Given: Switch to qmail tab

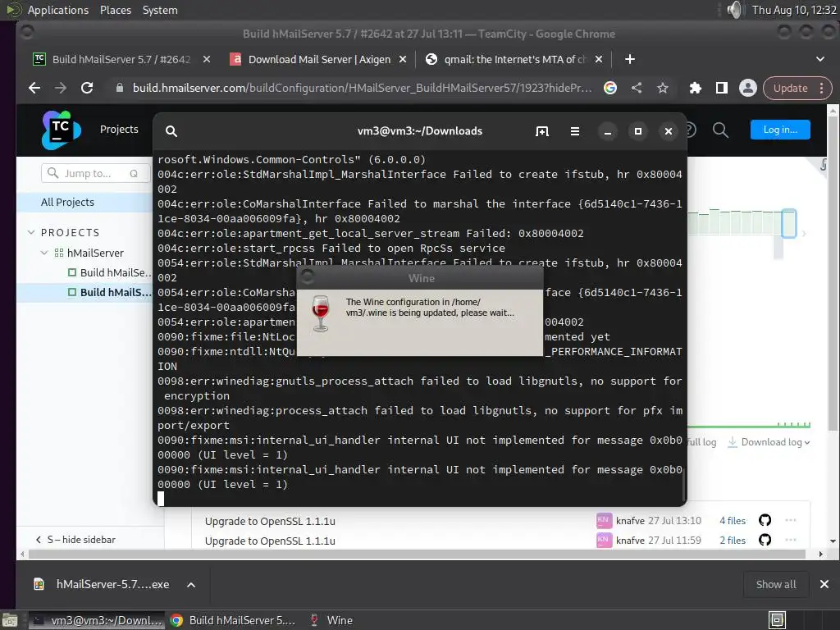Looking at the screenshot, I should 514,59.
